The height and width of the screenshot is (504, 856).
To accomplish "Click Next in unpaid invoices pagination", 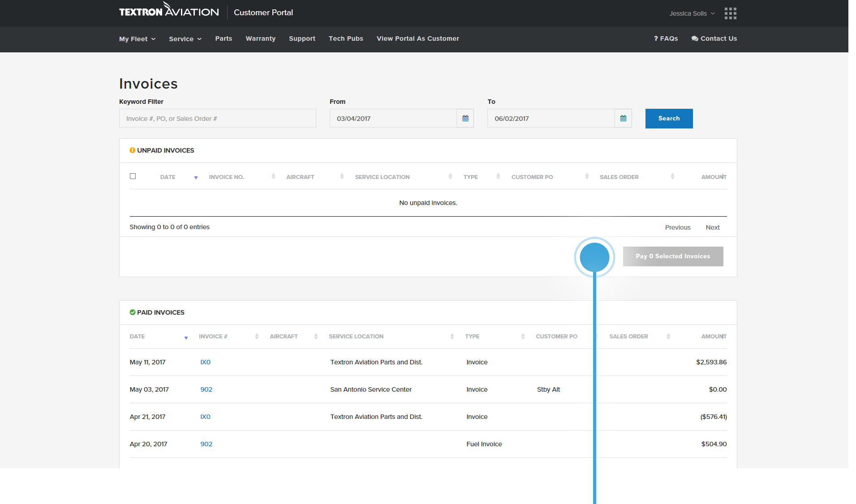I will 712,227.
